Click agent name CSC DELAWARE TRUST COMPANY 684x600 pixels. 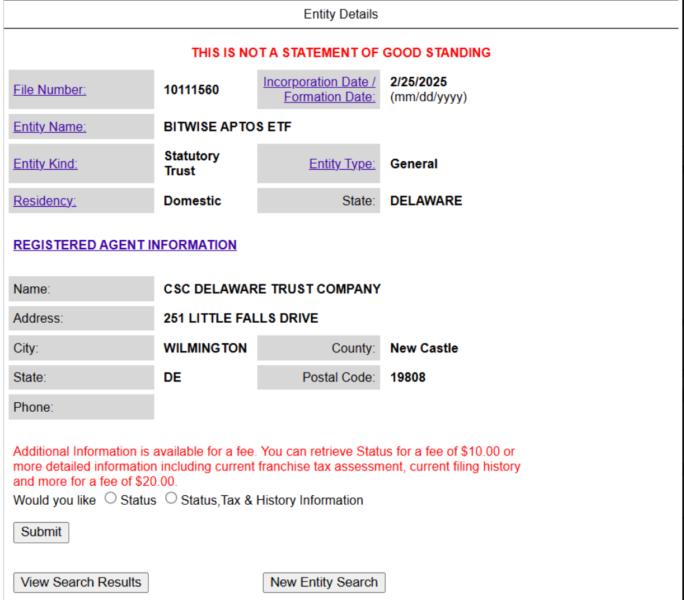pyautogui.click(x=272, y=289)
